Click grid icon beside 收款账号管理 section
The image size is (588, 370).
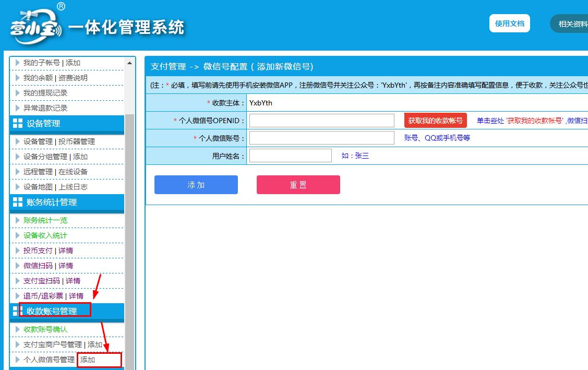click(16, 311)
